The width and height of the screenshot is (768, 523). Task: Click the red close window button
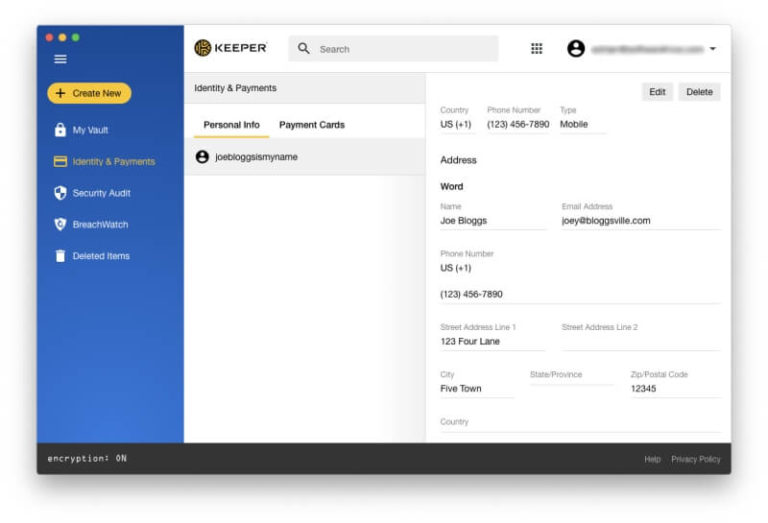[x=49, y=37]
